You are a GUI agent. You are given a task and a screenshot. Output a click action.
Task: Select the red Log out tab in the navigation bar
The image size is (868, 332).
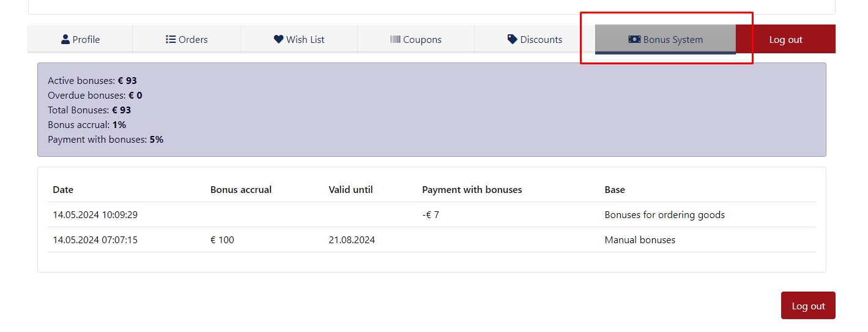click(x=785, y=39)
